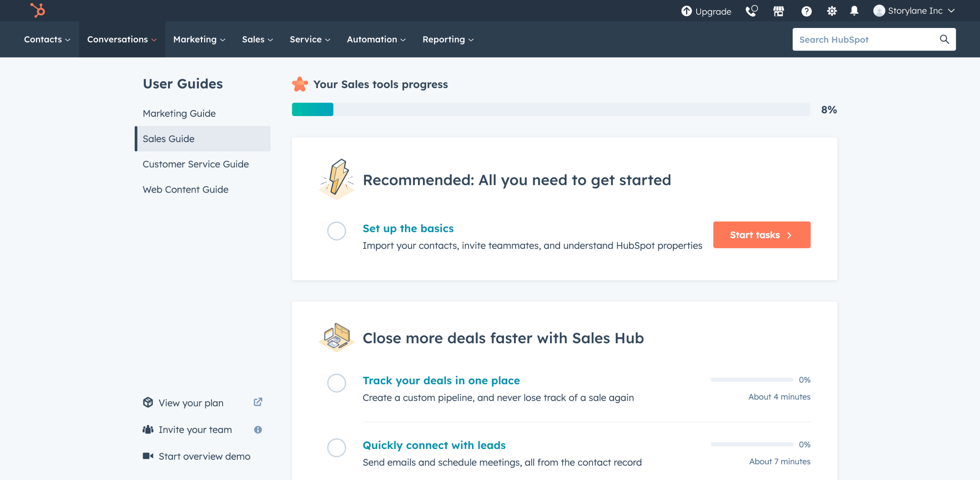Click the Track your deals progress bar
980x480 pixels.
752,380
